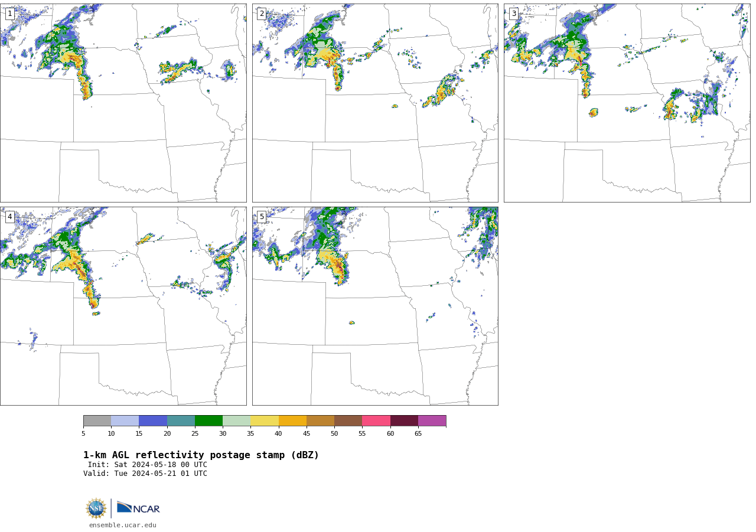Click the dark green 25-30 dBZ swatch

208,421
